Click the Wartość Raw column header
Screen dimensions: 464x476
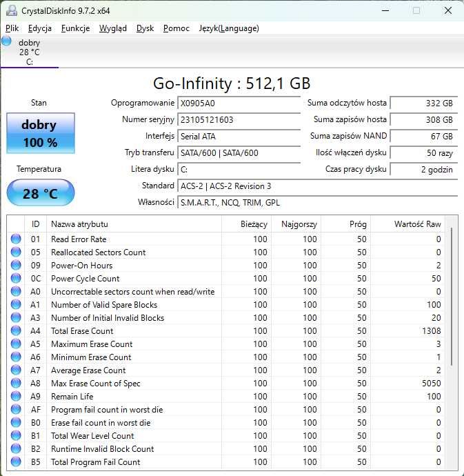coord(408,224)
